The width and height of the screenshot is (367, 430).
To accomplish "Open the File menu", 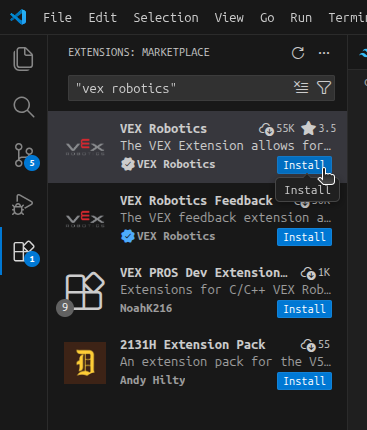I will click(57, 17).
